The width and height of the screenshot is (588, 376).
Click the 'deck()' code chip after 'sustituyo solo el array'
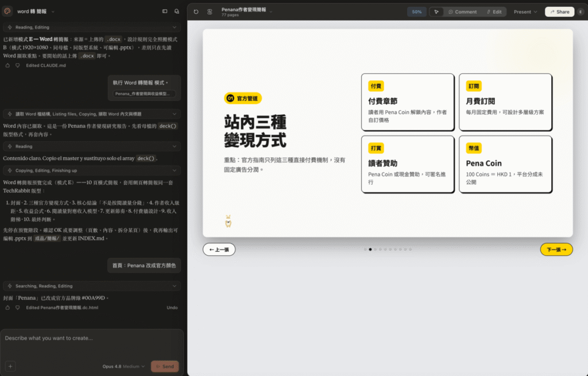[146, 158]
